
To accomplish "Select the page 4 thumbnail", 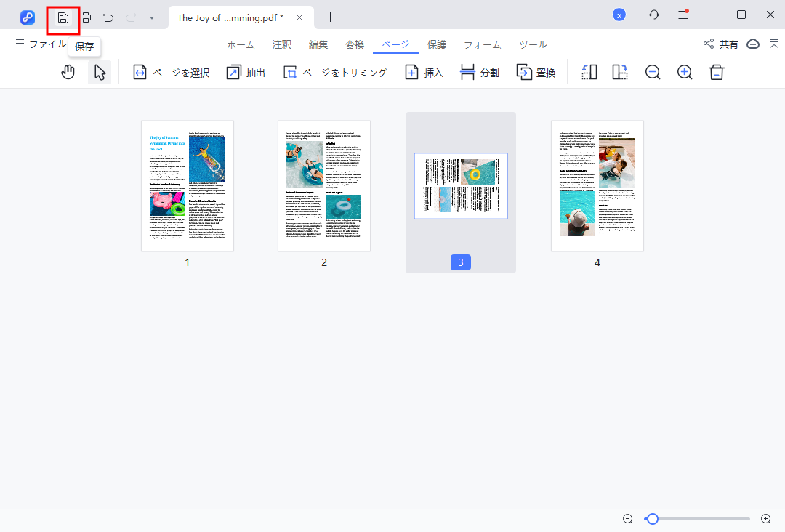I will (597, 186).
